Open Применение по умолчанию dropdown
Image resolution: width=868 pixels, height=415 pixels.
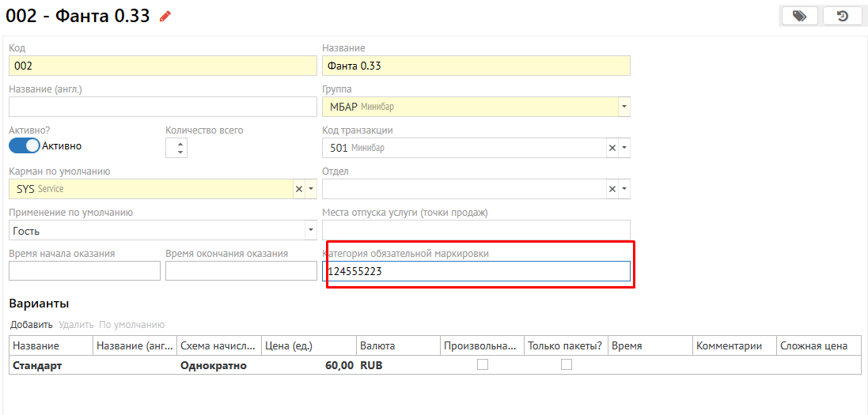(310, 230)
